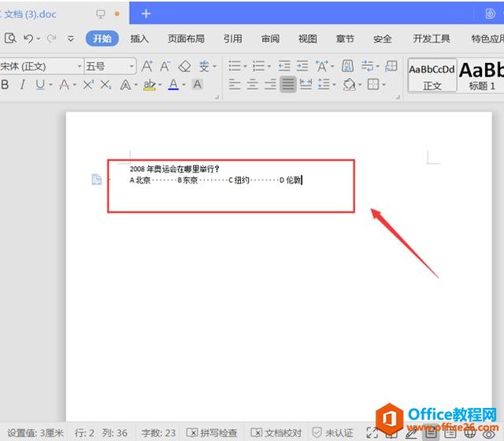This screenshot has width=504, height=441.
Task: Click the show/hide paragraph marks icon
Action: [367, 66]
